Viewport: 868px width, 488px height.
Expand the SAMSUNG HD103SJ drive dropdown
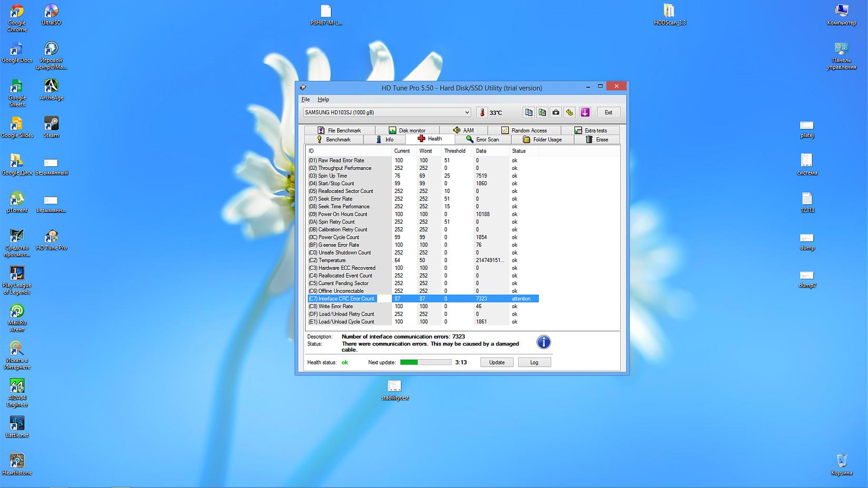[x=467, y=113]
